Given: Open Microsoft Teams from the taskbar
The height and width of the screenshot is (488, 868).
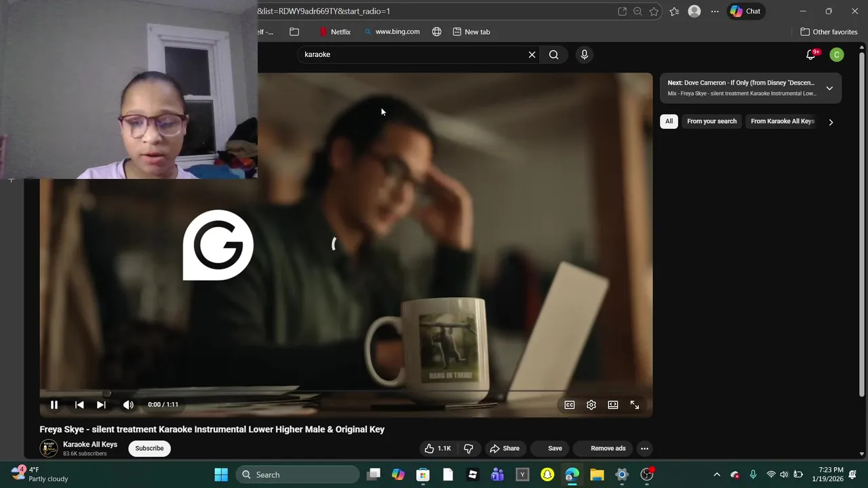Looking at the screenshot, I should click(x=497, y=474).
